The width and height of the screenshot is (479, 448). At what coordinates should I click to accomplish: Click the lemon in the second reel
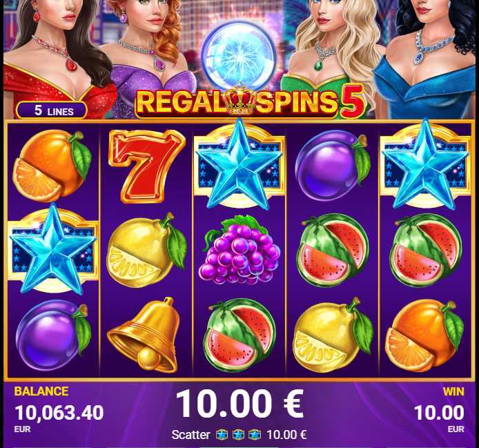point(147,251)
